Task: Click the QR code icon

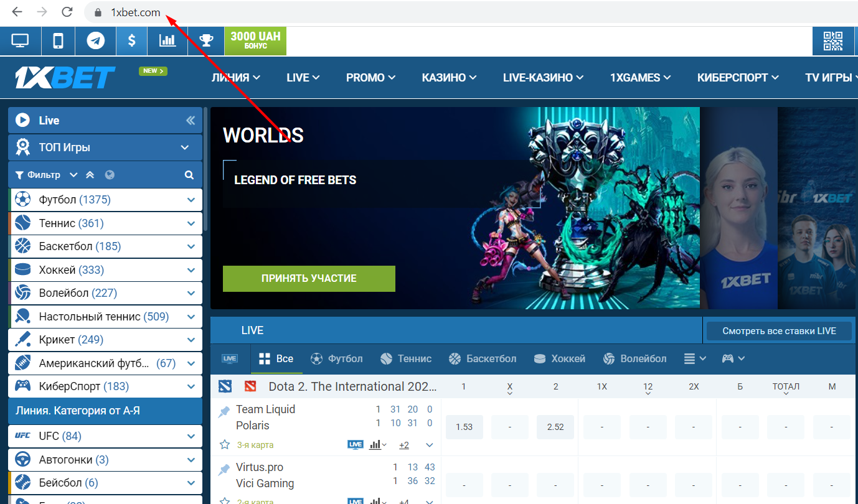Action: pos(833,42)
